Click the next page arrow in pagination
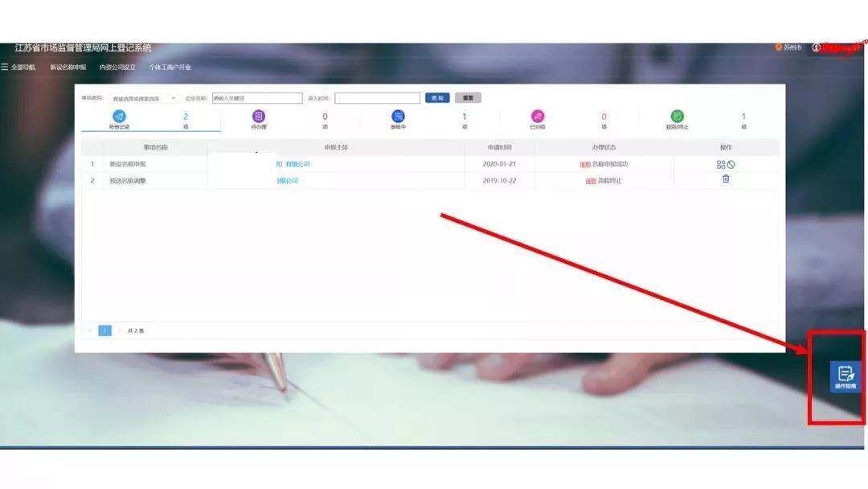Screen dimensions: 868x489 pos(119,331)
